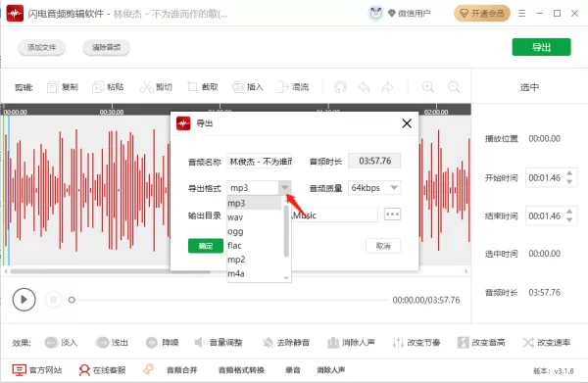Click the Copy (复制) tool
The width and height of the screenshot is (588, 383).
coord(63,87)
